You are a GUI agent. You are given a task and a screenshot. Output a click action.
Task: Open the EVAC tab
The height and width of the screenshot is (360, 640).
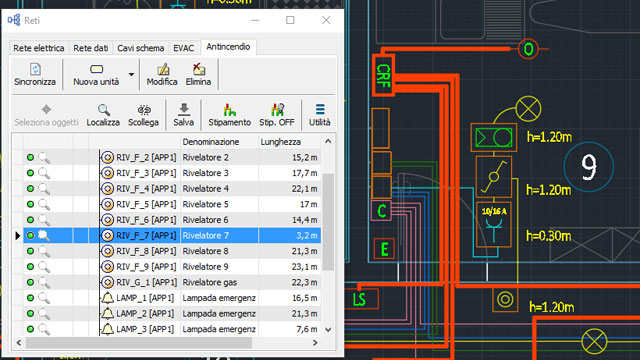pyautogui.click(x=183, y=48)
